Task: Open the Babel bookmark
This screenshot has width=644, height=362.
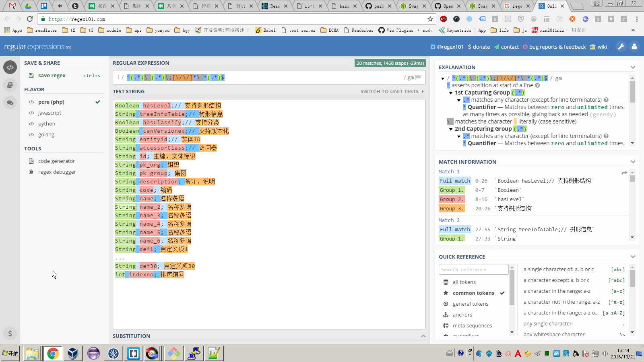Action: [266, 30]
